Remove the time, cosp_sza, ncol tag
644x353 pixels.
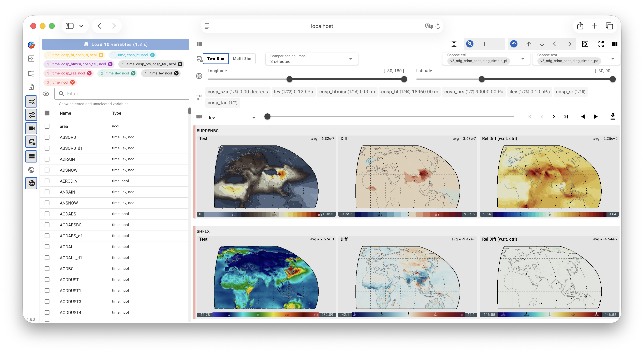89,73
